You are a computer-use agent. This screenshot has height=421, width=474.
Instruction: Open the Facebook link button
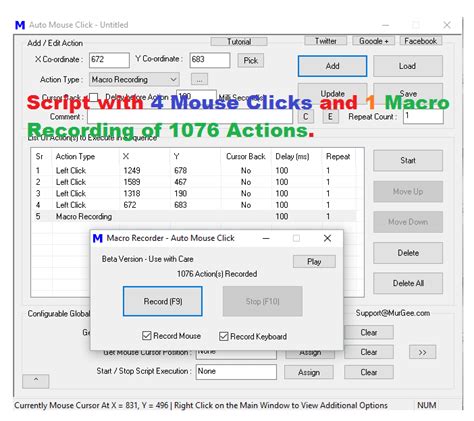(421, 41)
